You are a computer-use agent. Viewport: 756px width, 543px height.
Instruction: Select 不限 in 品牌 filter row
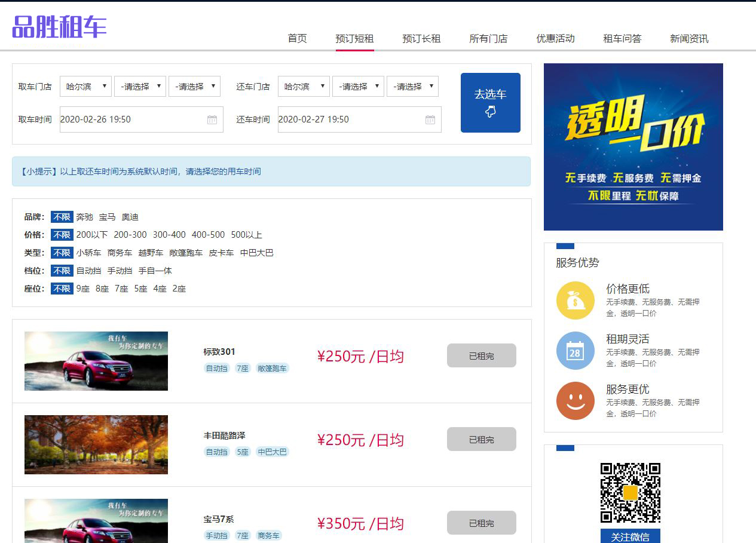click(62, 217)
